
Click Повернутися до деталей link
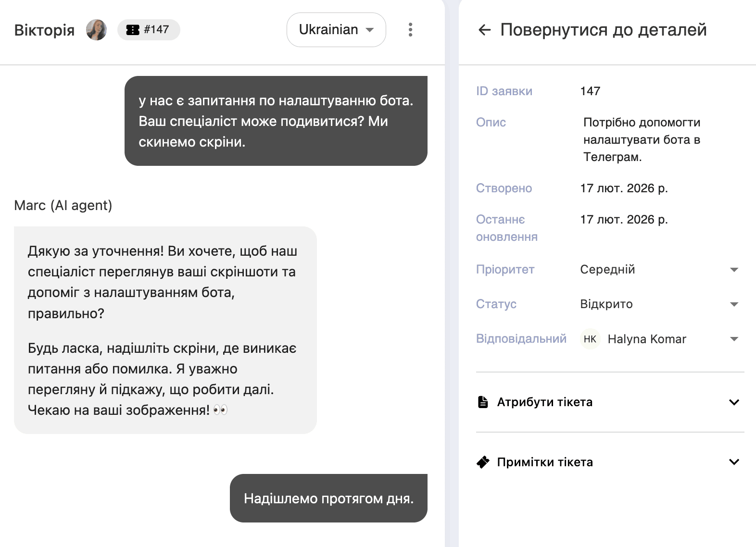click(x=603, y=30)
